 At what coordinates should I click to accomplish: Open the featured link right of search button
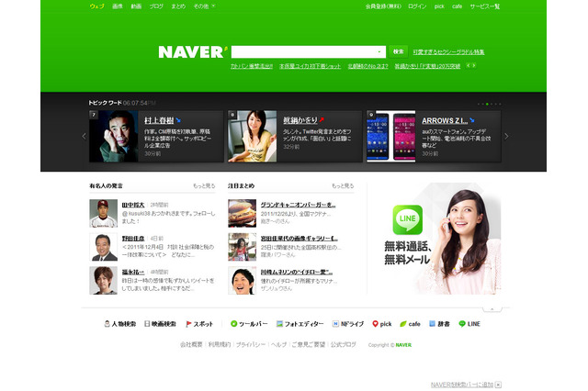point(448,52)
